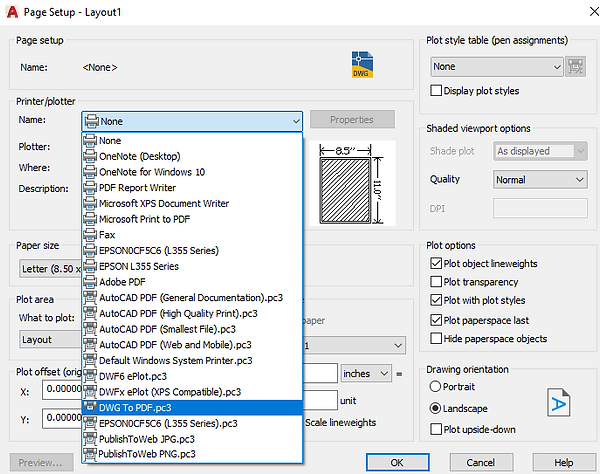Select PDF Report Writer printer
Viewport: 600px width, 474px height.
click(x=192, y=187)
